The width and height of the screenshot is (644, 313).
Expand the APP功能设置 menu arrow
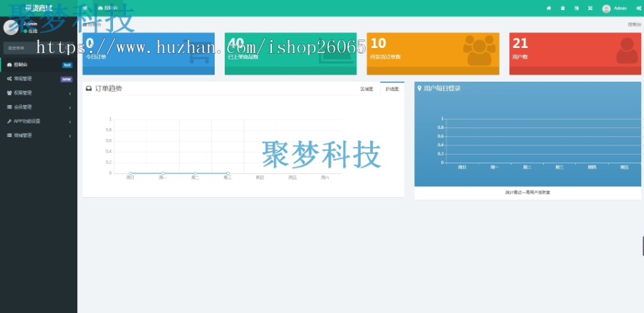pyautogui.click(x=70, y=122)
